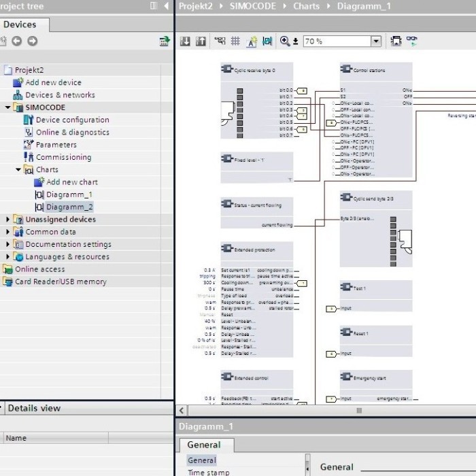Screen dimensions: 476x476
Task: Click the blue block layout toolbar icon
Action: tap(267, 41)
